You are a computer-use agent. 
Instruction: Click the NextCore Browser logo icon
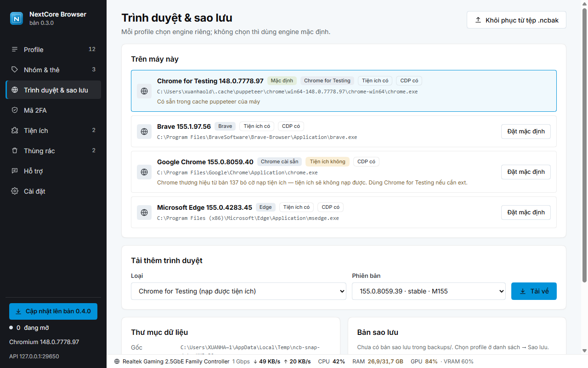17,18
